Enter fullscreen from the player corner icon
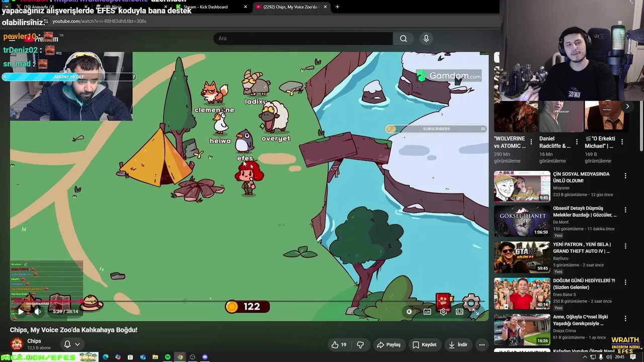644x362 pixels. (x=475, y=312)
